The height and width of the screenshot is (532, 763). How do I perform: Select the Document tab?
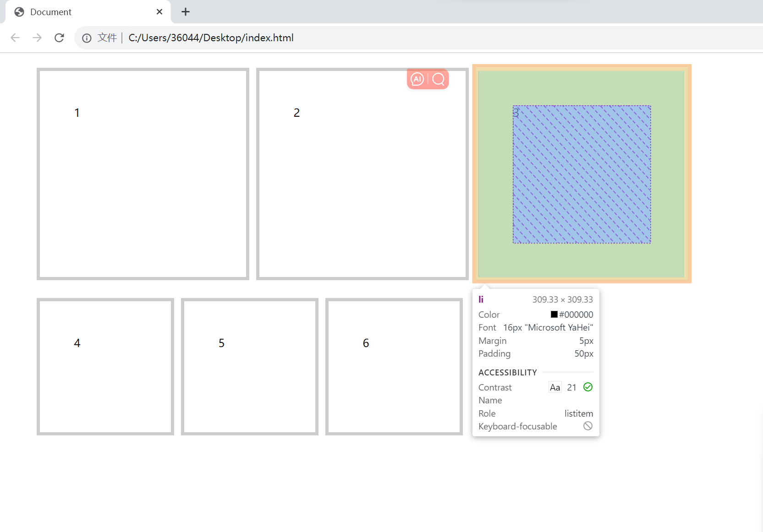88,12
